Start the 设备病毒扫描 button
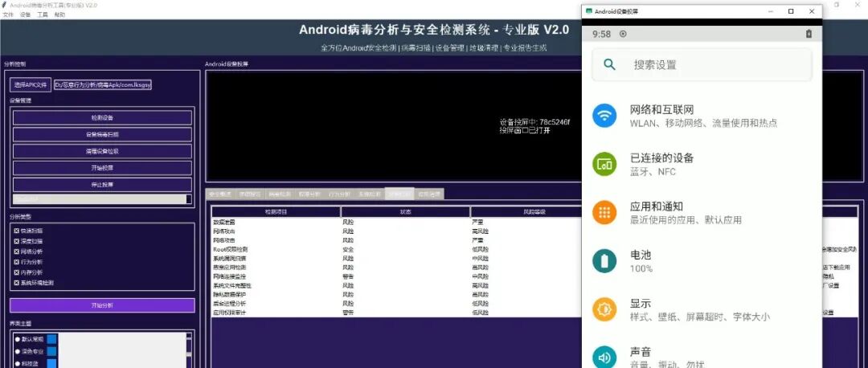868x368 pixels. coord(102,134)
